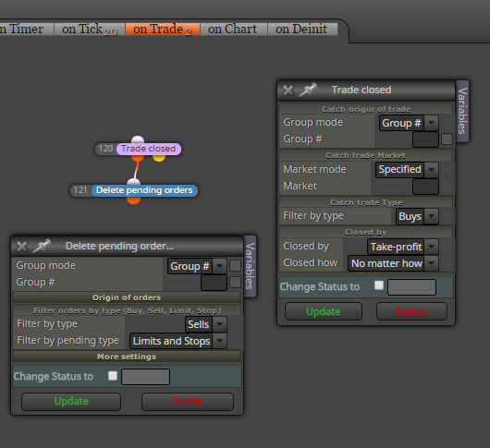
Task: Click Update button in Trade closed panel
Action: click(324, 311)
